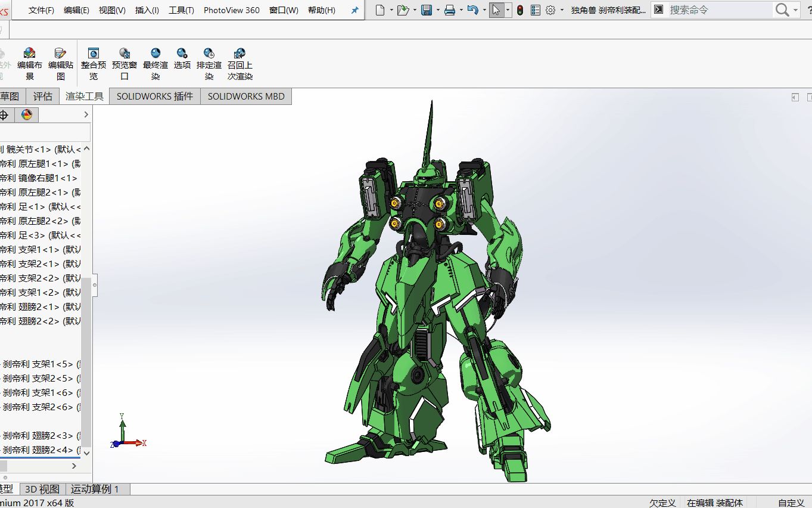Start Integrated Preview (整合预览)
The height and width of the screenshot is (508, 812).
point(94,64)
